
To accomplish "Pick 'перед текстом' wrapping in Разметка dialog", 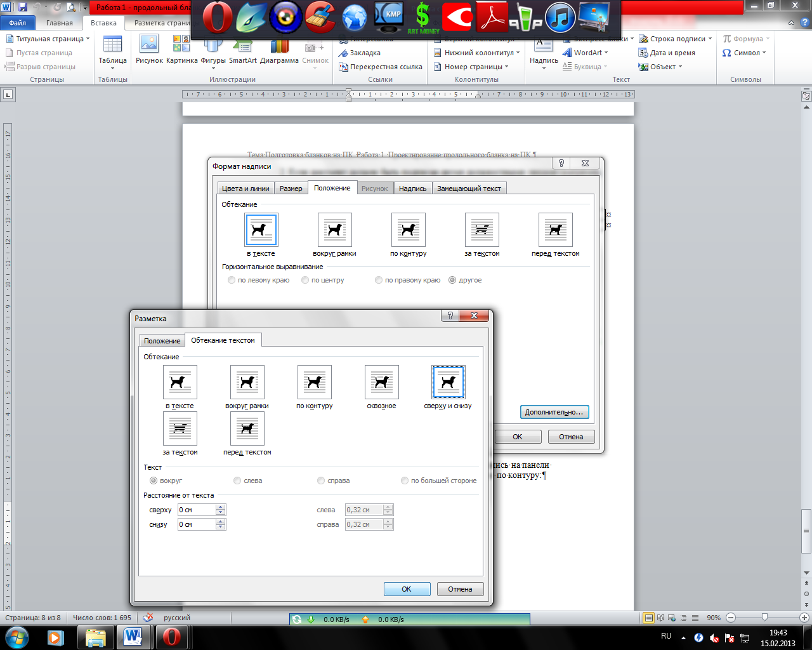I will click(x=247, y=428).
